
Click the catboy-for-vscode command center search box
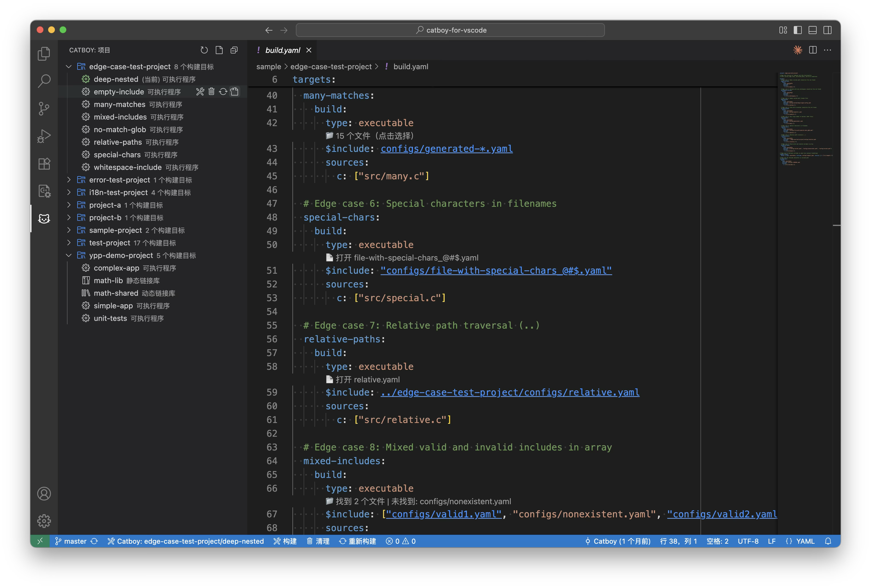(x=450, y=30)
